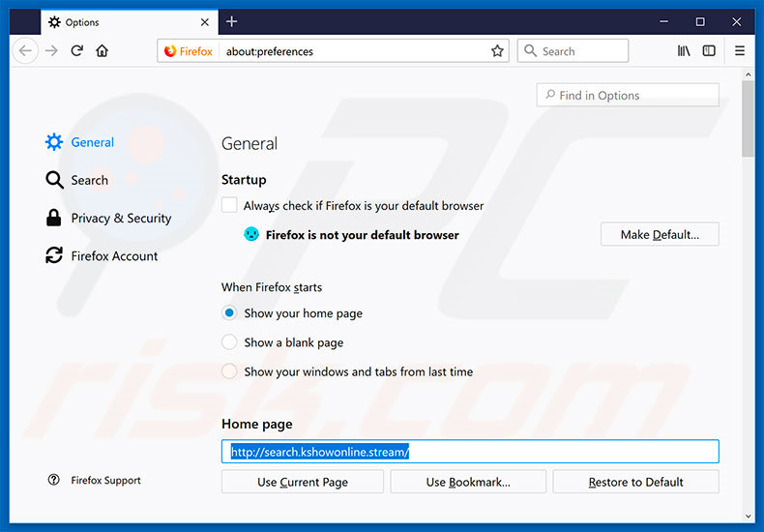Open the Firefox Account category
Screen dimensions: 764x532
pyautogui.click(x=102, y=255)
